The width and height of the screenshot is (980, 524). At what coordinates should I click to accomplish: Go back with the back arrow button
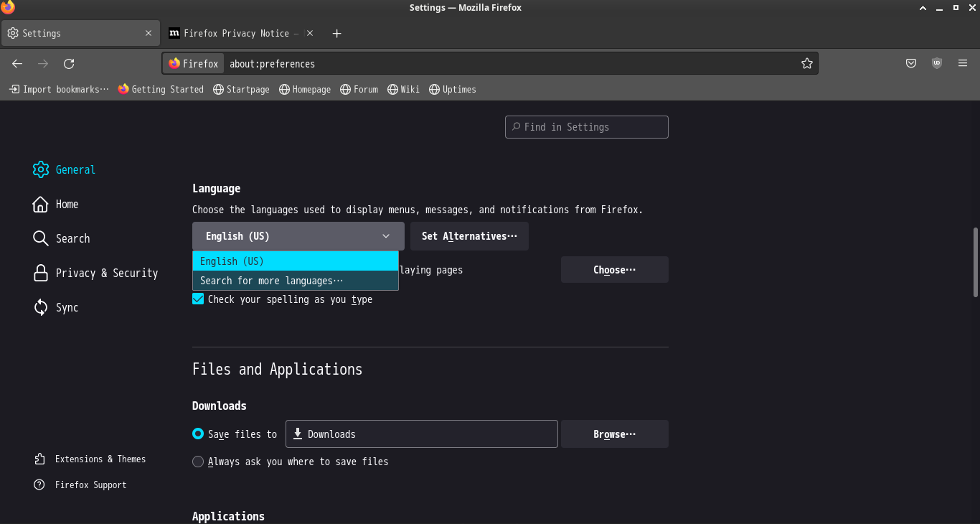pos(18,63)
